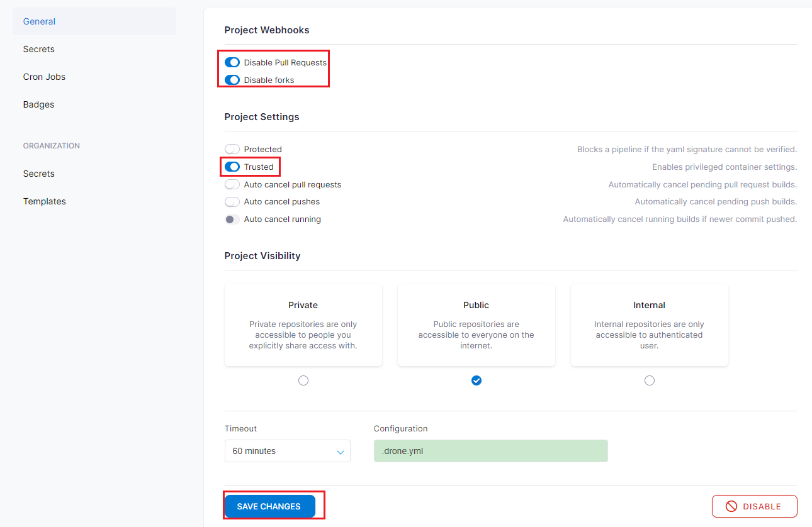Click the 'Project Settings' heading
The height and width of the screenshot is (527, 812).
(x=262, y=116)
